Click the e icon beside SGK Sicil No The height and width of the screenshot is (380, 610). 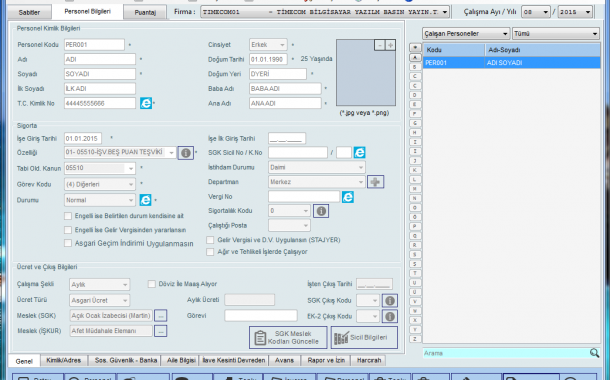tap(359, 152)
